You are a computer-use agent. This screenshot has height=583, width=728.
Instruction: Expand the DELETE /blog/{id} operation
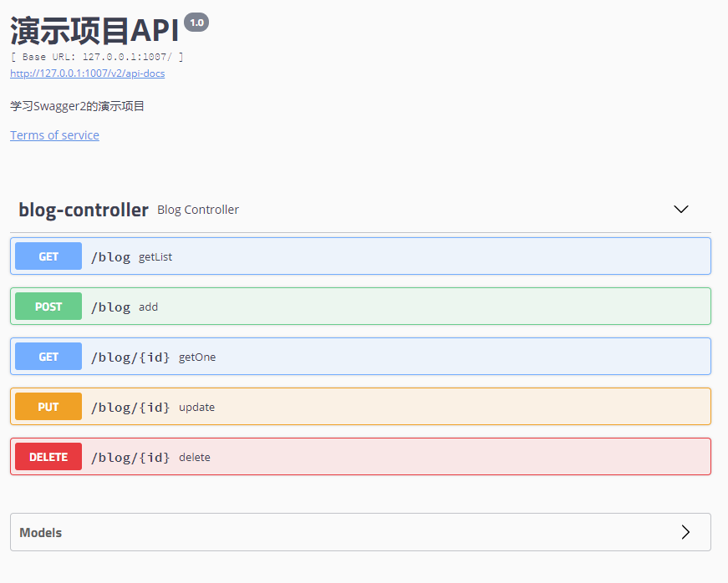[359, 456]
